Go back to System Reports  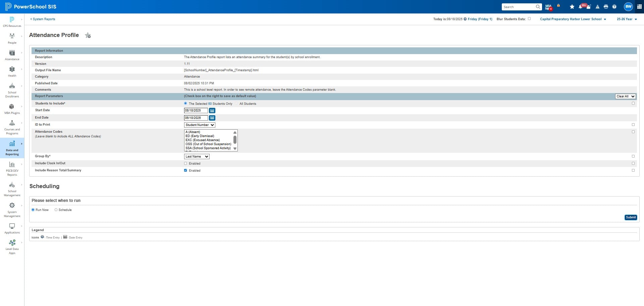[x=43, y=19]
